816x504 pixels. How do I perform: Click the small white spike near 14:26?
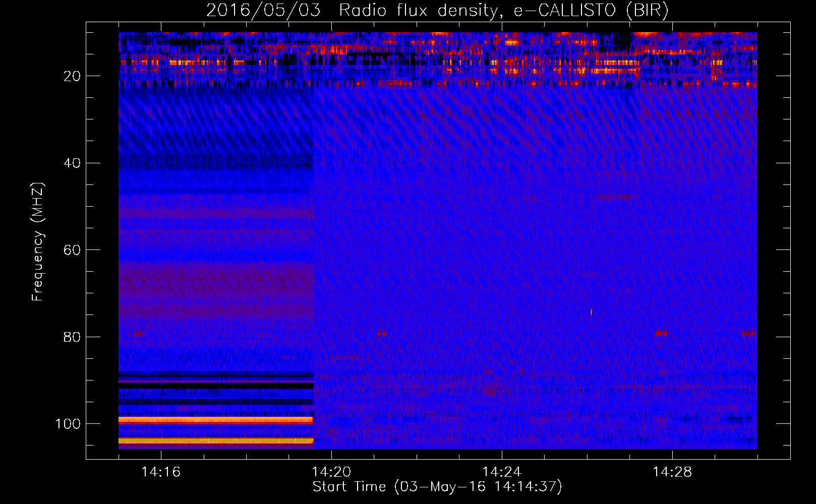tap(591, 312)
